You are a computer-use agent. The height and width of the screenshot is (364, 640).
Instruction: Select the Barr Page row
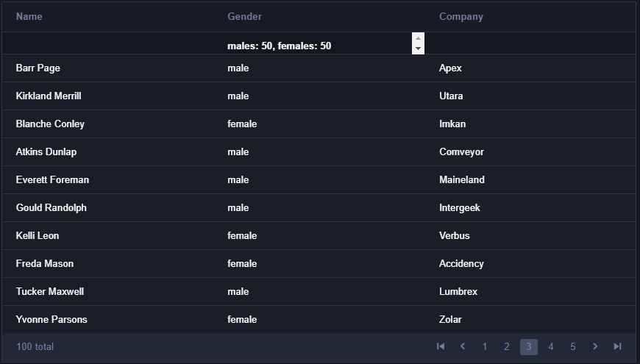pos(319,68)
